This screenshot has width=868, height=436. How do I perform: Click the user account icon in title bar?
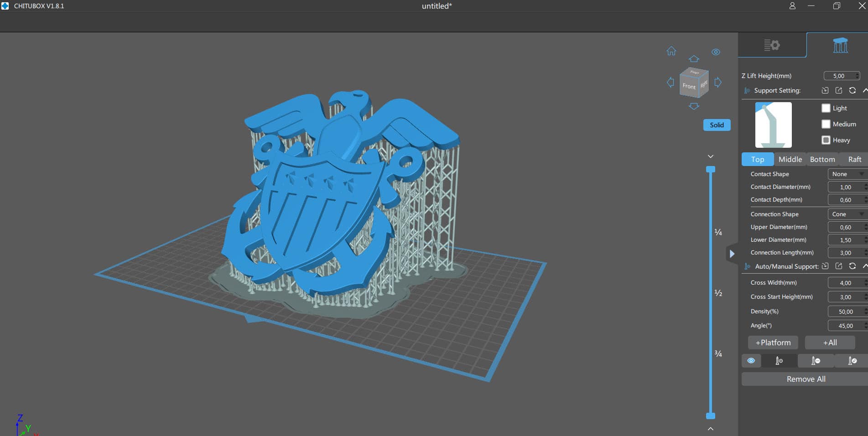792,6
